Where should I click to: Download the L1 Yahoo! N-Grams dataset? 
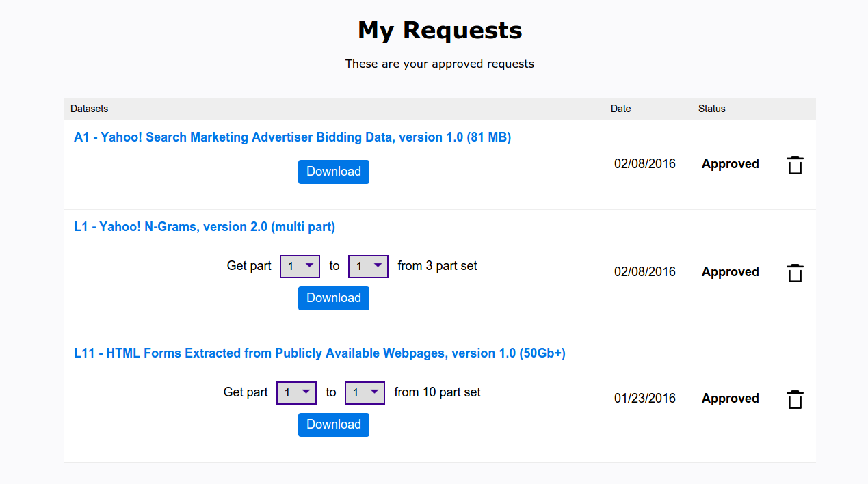click(x=334, y=298)
